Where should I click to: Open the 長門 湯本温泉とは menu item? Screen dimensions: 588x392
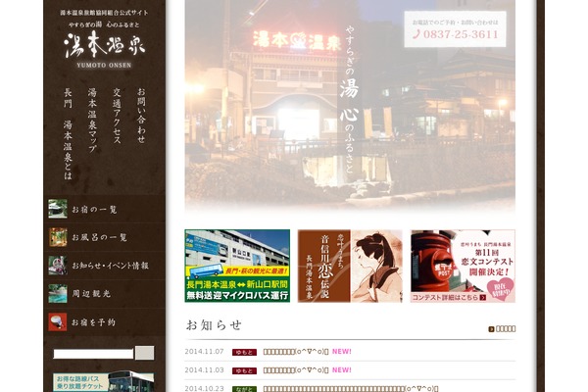(x=68, y=133)
